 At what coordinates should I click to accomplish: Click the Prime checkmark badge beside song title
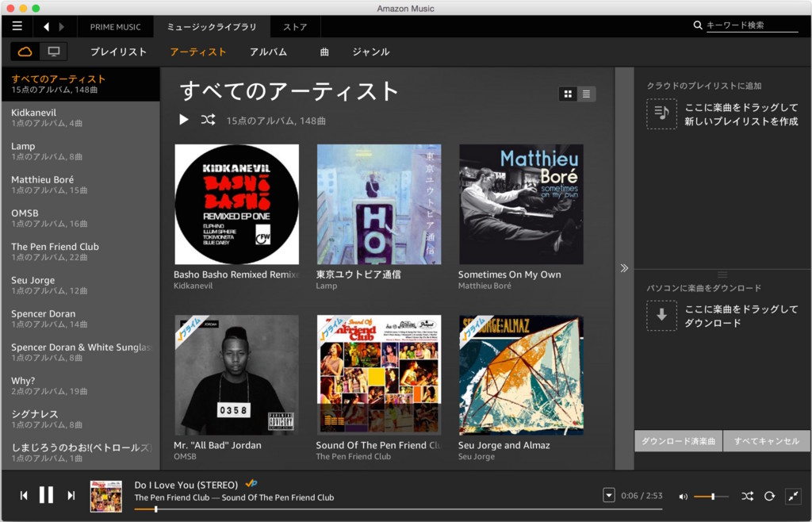251,483
